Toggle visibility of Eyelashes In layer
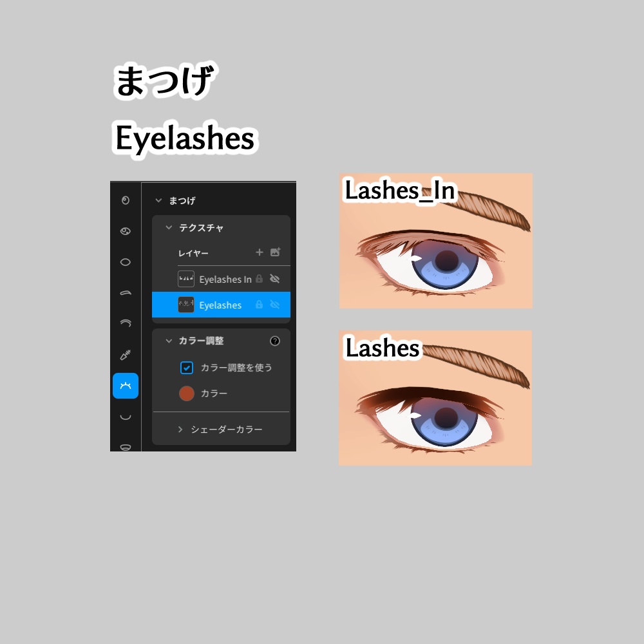This screenshot has height=644, width=644. 275,279
